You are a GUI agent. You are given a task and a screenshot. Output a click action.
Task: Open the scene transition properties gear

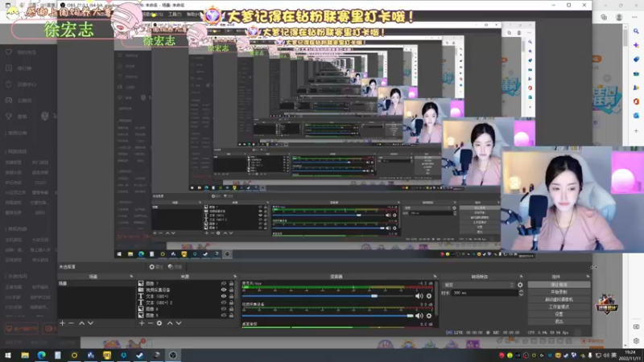coord(520,285)
